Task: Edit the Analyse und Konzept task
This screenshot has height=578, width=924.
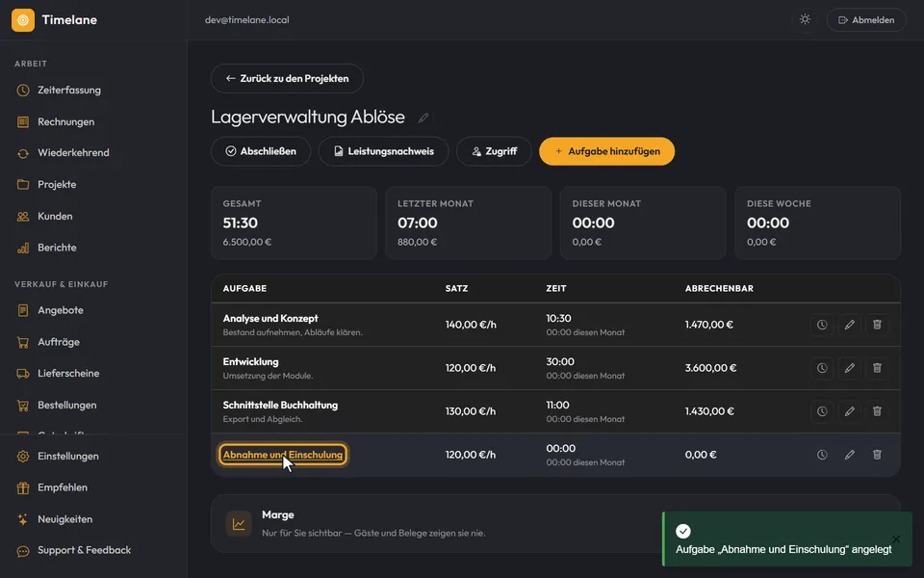Action: pos(850,325)
